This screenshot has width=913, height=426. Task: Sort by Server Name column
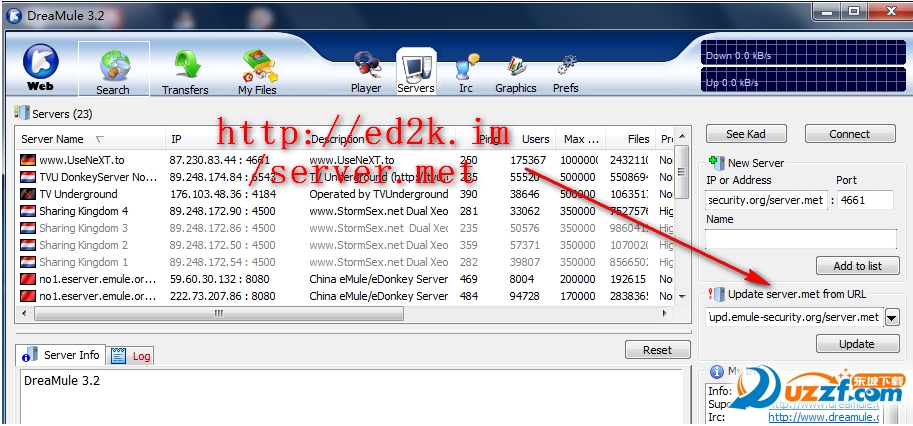click(90, 139)
